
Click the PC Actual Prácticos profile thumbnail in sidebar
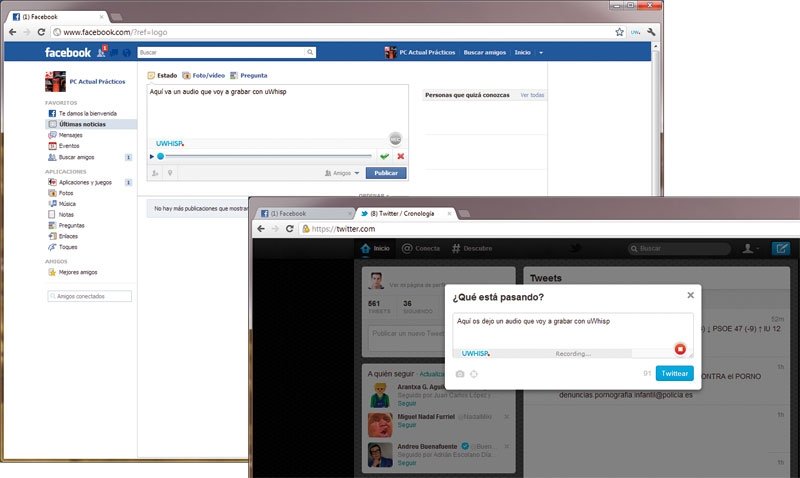coord(55,82)
